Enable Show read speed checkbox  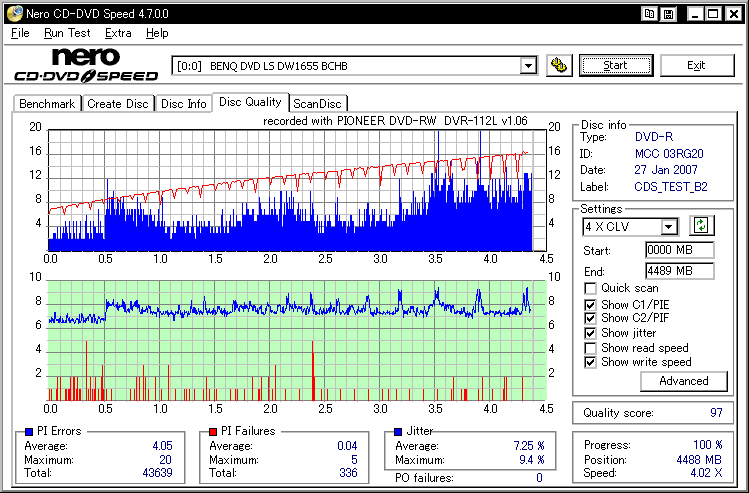[x=590, y=348]
